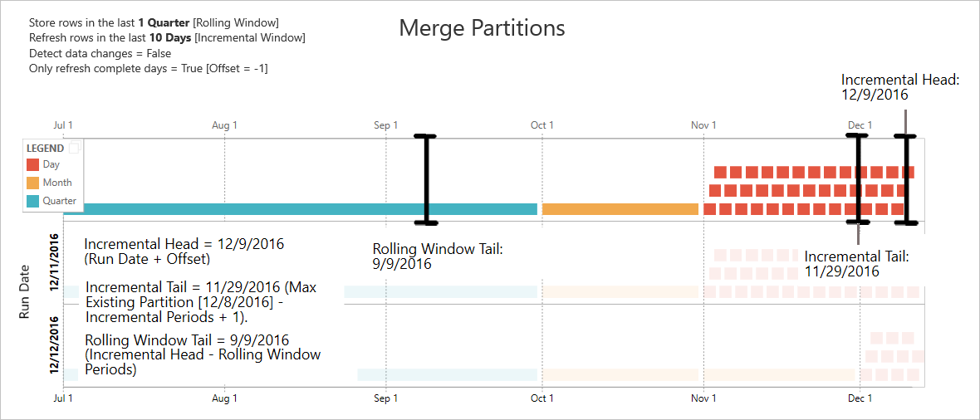The image size is (980, 420).
Task: Click the teal Quarter legend swatch
Action: pyautogui.click(x=33, y=201)
